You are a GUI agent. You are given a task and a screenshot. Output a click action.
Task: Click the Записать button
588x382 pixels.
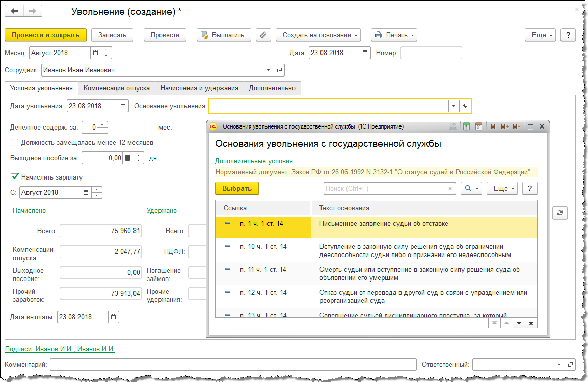point(112,35)
